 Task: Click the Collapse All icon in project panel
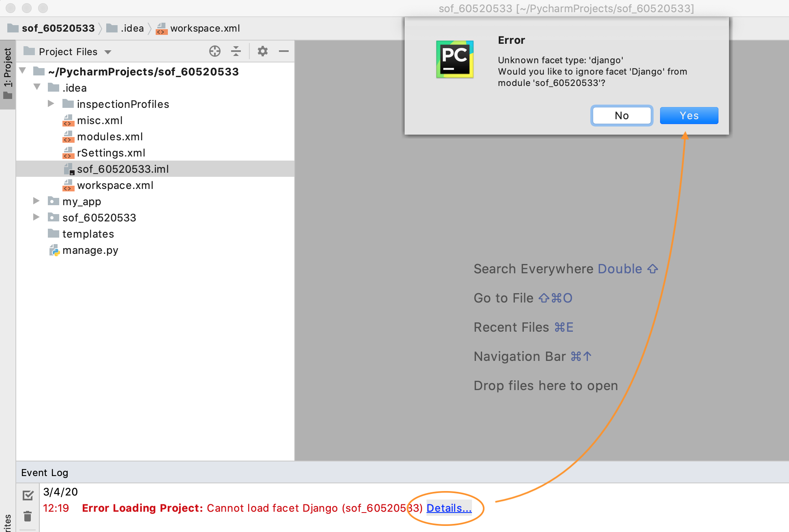click(236, 51)
